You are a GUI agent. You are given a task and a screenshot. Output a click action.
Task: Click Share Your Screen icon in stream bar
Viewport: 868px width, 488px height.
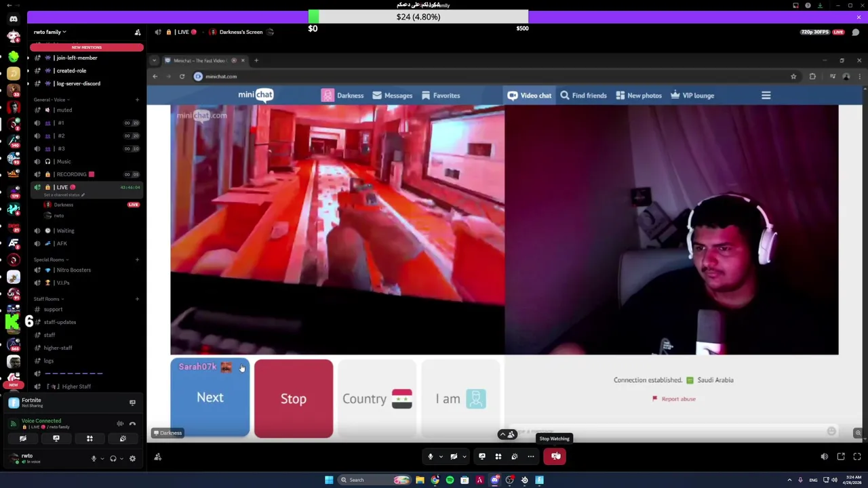482,456
